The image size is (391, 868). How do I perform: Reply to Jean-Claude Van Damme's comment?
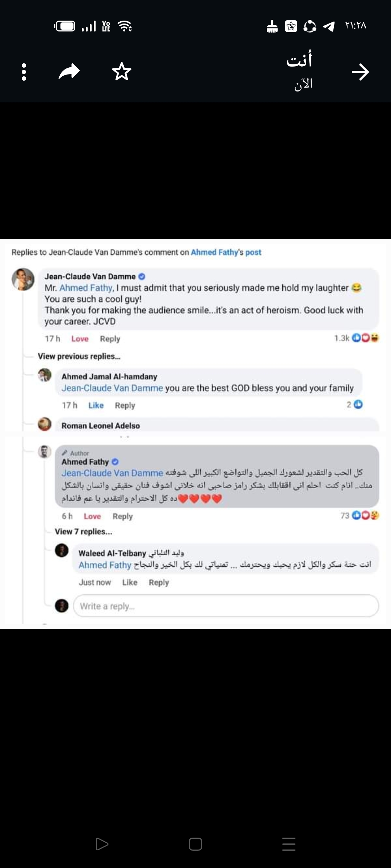tap(110, 339)
